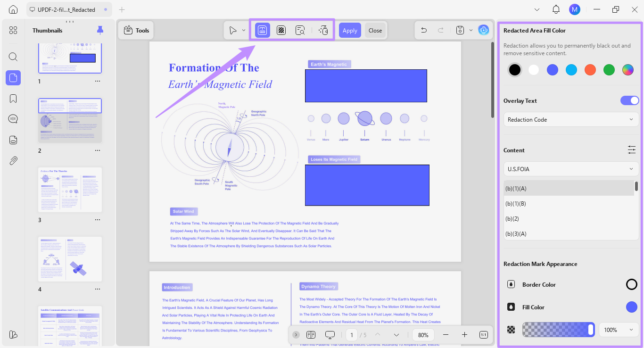
Task: Change the Border Color circle
Action: [632, 284]
